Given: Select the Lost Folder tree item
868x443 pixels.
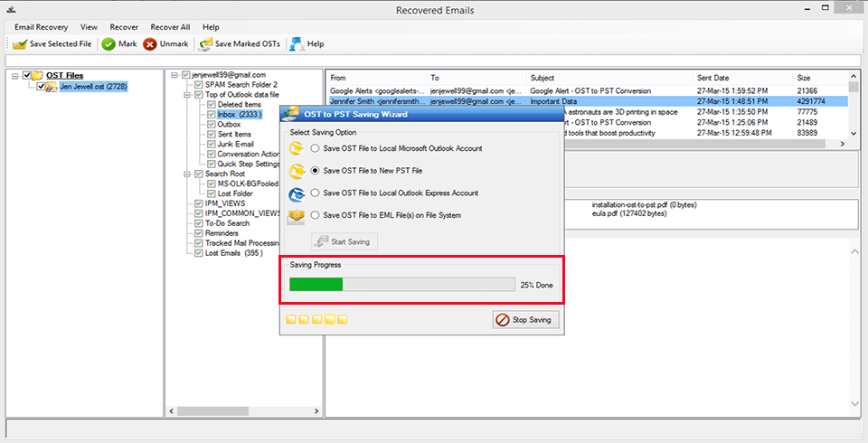Looking at the screenshot, I should (235, 193).
